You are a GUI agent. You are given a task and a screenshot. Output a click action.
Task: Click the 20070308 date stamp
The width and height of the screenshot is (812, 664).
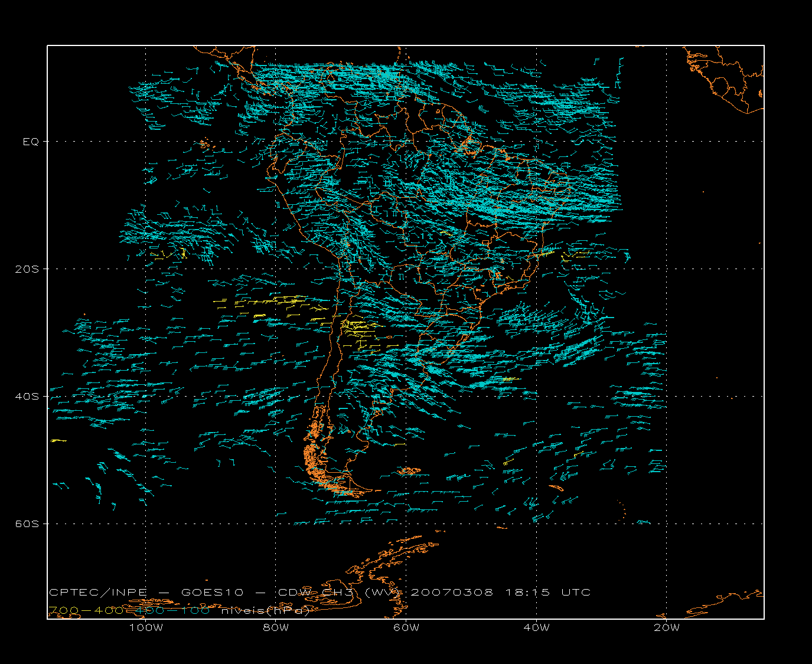451,592
